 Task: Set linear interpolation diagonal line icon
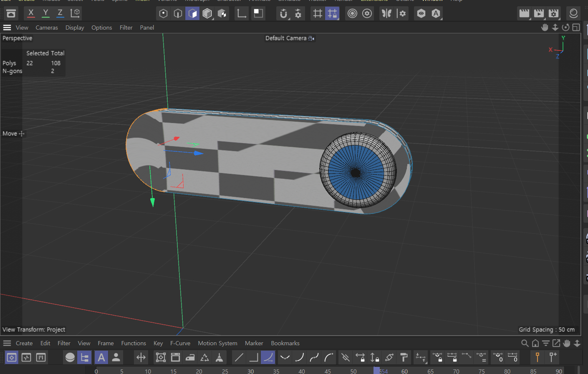point(239,357)
